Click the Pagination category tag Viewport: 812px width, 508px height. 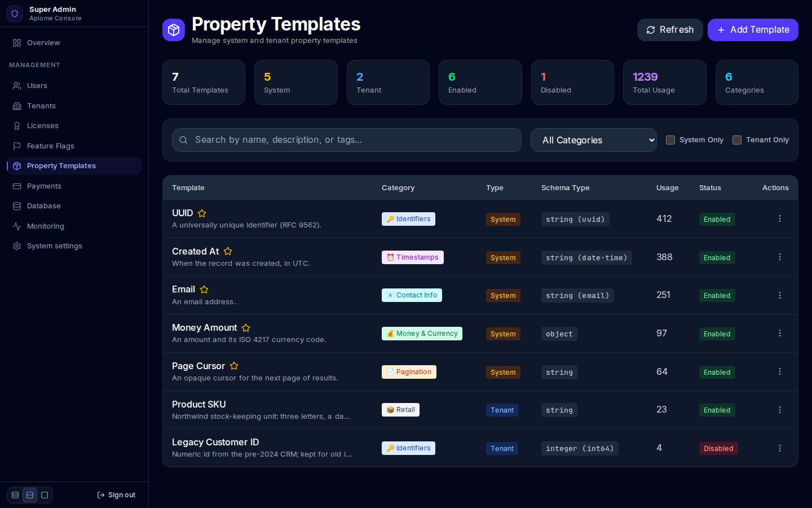pos(409,372)
